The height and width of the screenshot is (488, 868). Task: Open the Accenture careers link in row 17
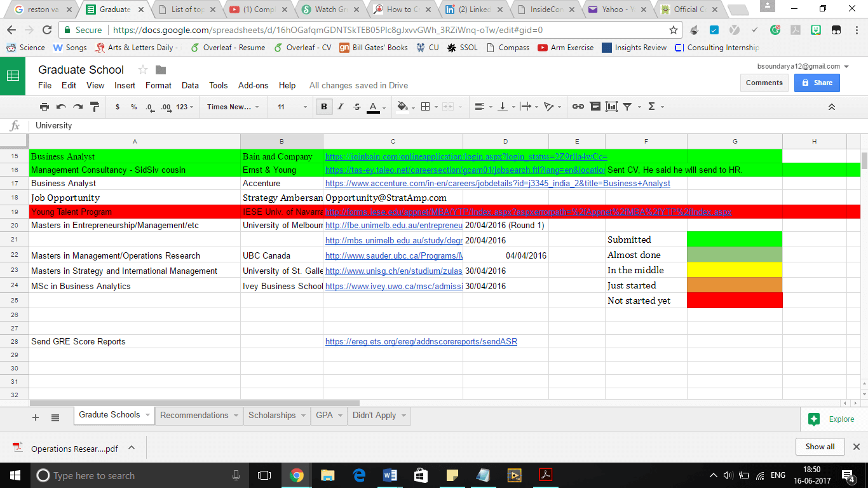(498, 183)
